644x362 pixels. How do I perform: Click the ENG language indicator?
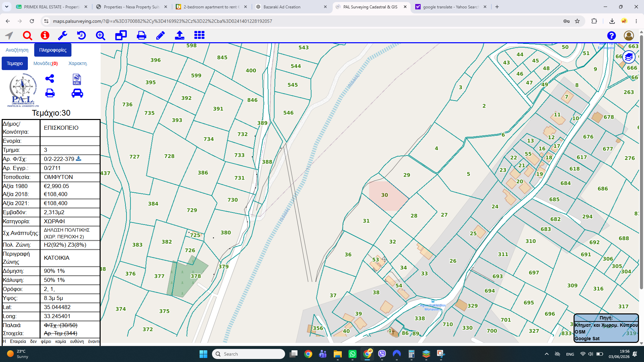coord(570,354)
